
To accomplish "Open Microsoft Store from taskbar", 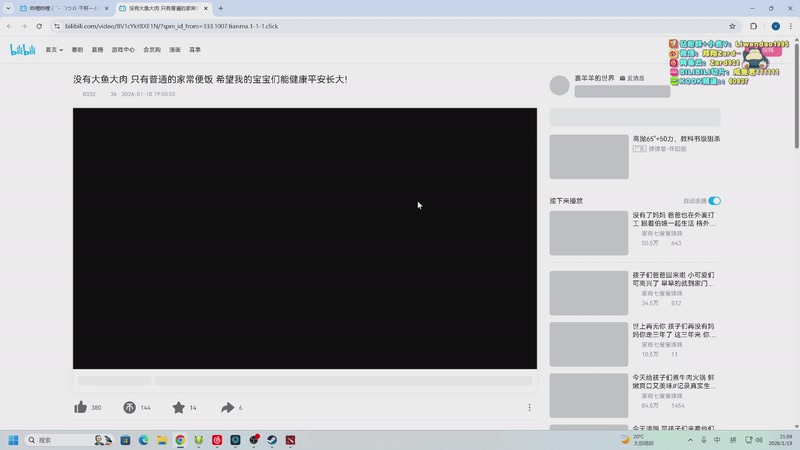I will (x=125, y=440).
